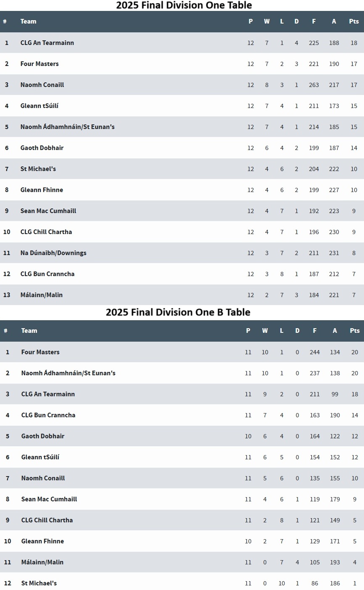Image resolution: width=364 pixels, height=590 pixels.
Task: Click Pts column header in Division One
Action: 354,21
